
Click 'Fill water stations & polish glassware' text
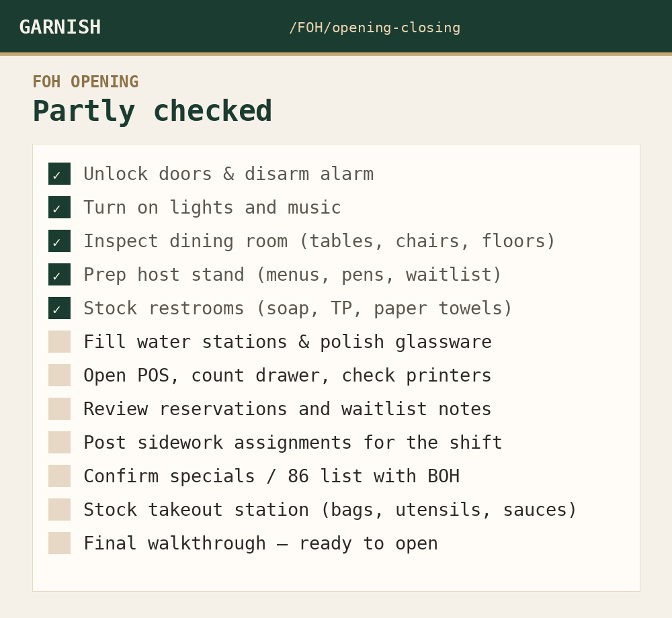coord(288,342)
